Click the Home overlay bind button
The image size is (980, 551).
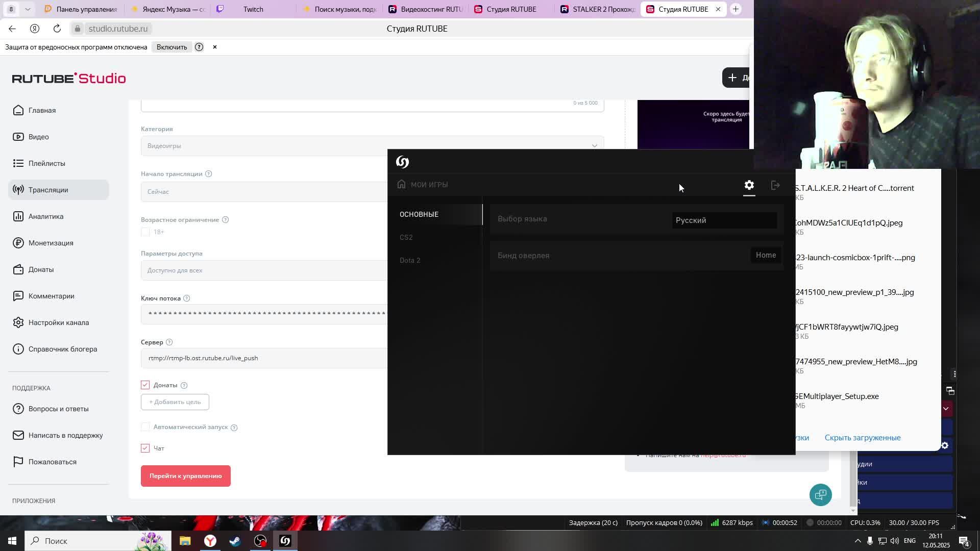coord(766,255)
